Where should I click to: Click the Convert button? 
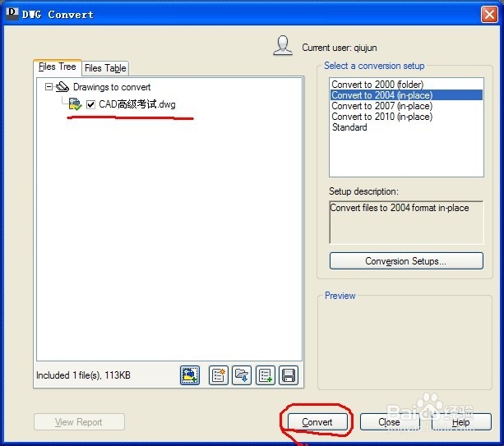tap(317, 422)
